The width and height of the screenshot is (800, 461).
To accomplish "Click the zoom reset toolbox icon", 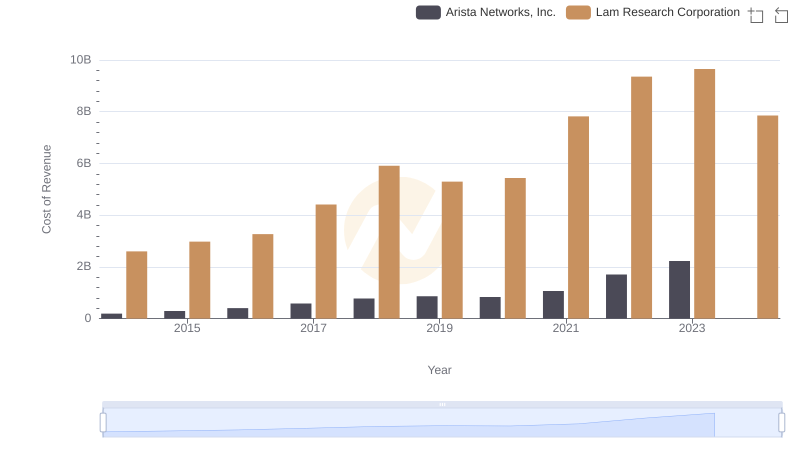I will [781, 15].
